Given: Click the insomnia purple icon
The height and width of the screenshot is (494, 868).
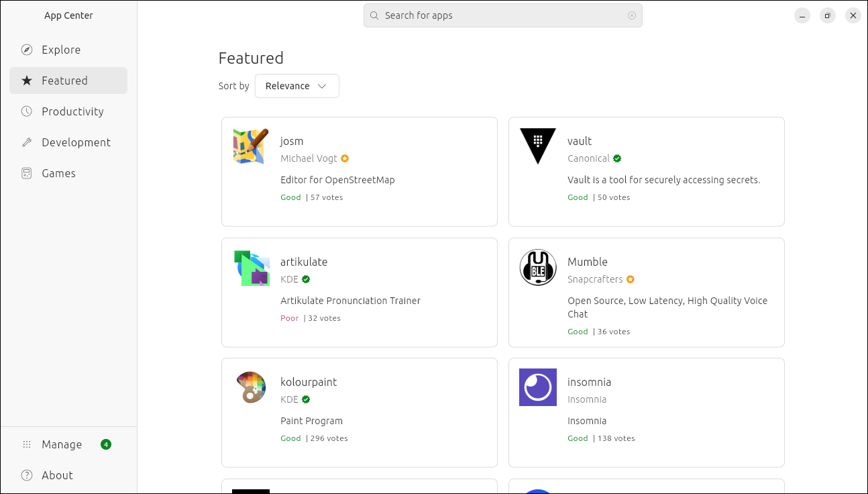Looking at the screenshot, I should click(x=538, y=387).
